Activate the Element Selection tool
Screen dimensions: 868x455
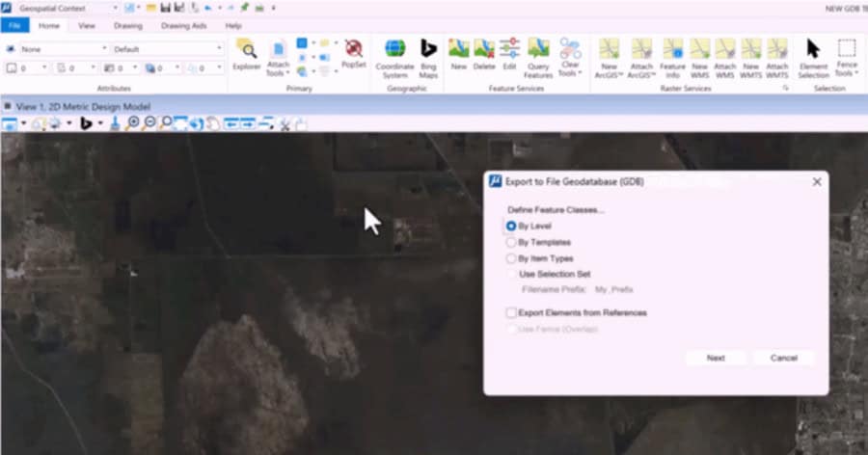[x=813, y=56]
